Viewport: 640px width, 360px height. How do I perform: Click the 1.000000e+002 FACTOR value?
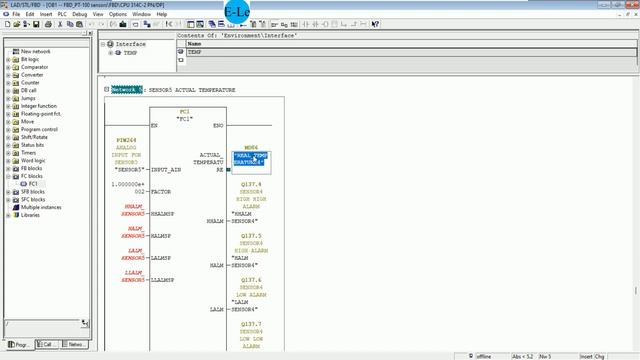point(128,188)
